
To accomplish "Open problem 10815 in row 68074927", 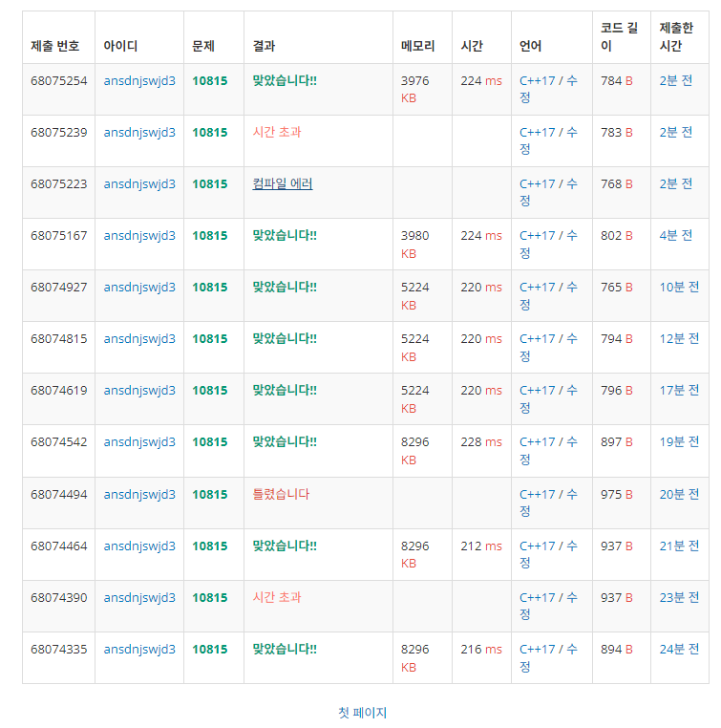I will click(x=210, y=287).
